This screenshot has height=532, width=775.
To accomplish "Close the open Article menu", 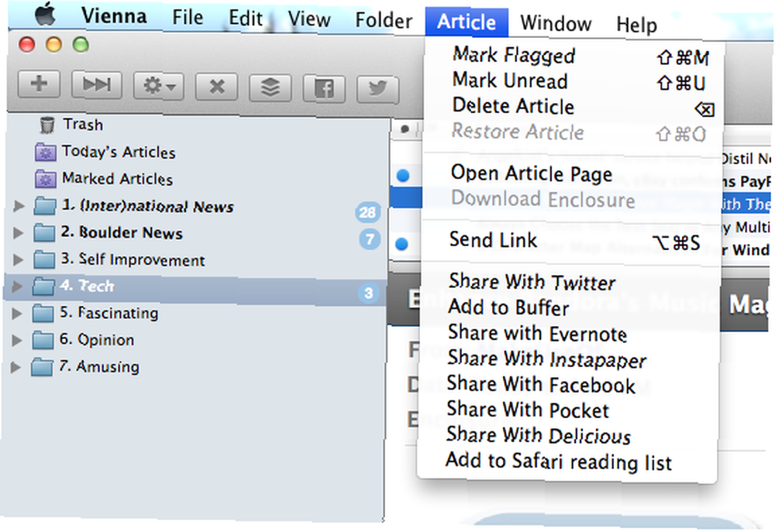I will coord(467,22).
